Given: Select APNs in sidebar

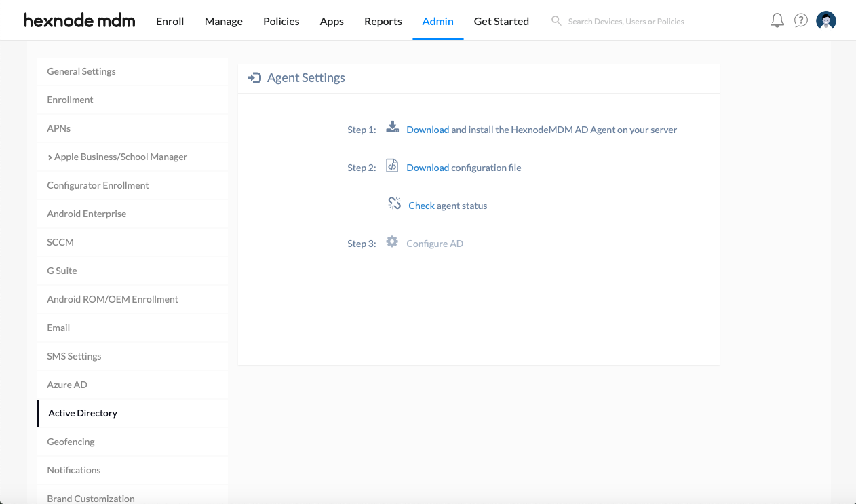Looking at the screenshot, I should 133,128.
